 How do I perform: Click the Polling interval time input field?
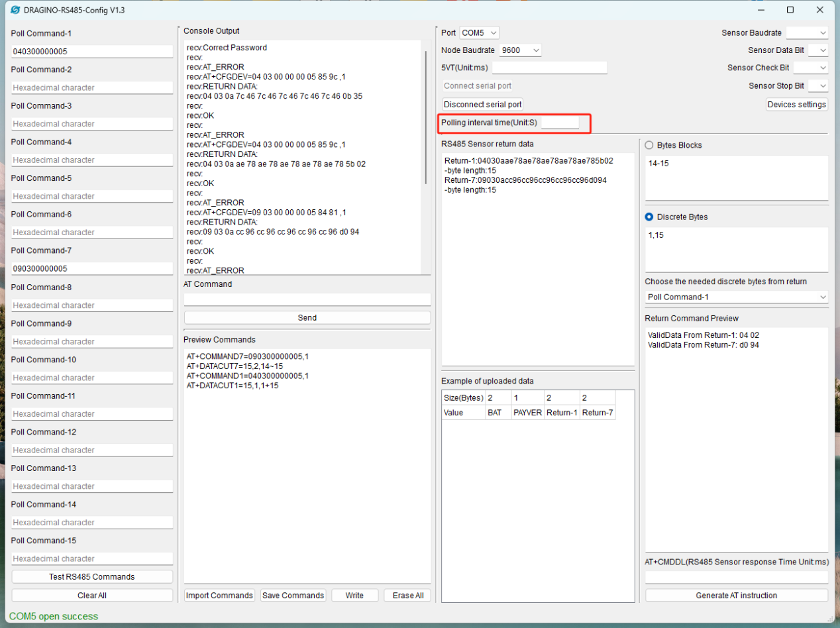(x=560, y=123)
